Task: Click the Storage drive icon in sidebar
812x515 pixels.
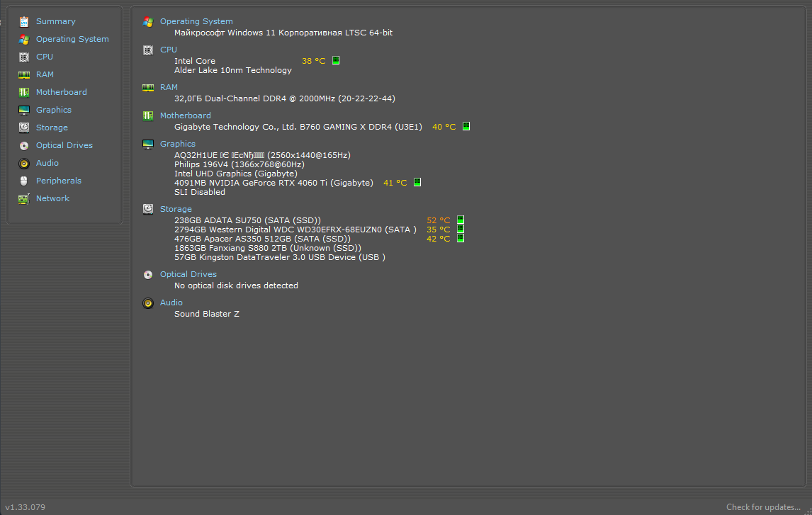Action: pyautogui.click(x=24, y=128)
